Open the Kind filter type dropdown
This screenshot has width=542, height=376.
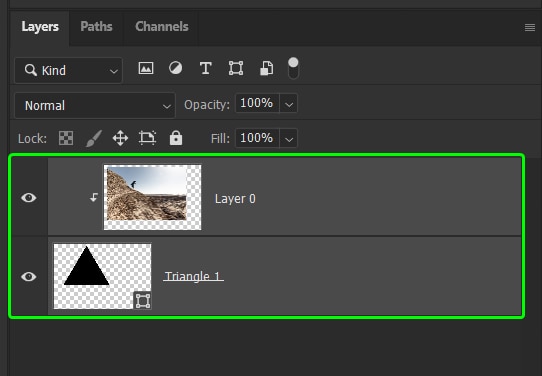pyautogui.click(x=68, y=70)
